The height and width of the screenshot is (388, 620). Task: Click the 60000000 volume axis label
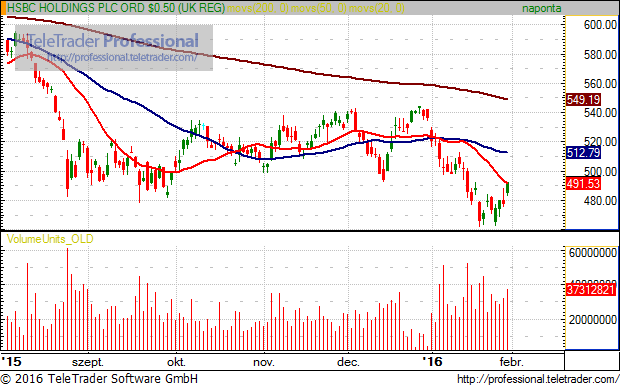593,252
